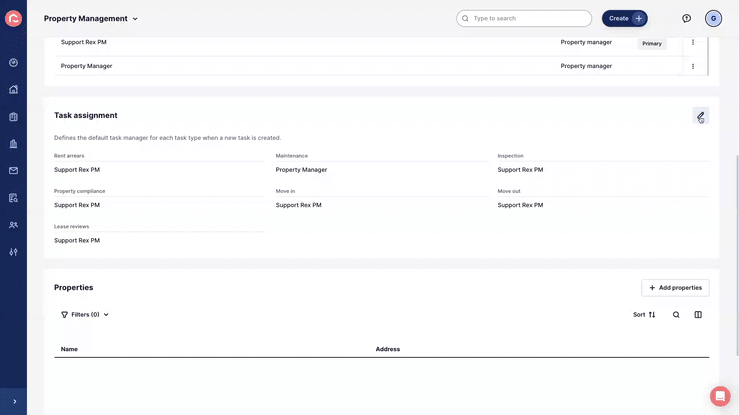Open the help question mark icon

pos(686,18)
